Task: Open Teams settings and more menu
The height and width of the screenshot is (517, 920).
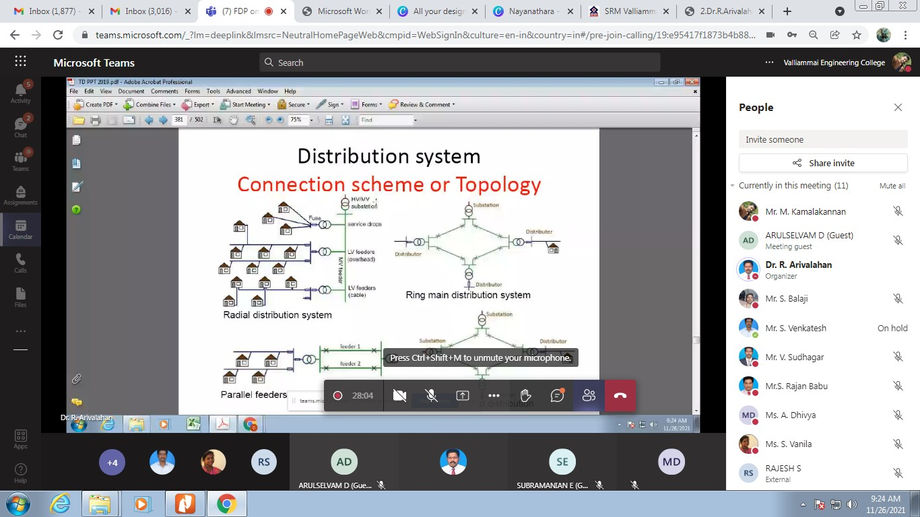Action: 769,62
